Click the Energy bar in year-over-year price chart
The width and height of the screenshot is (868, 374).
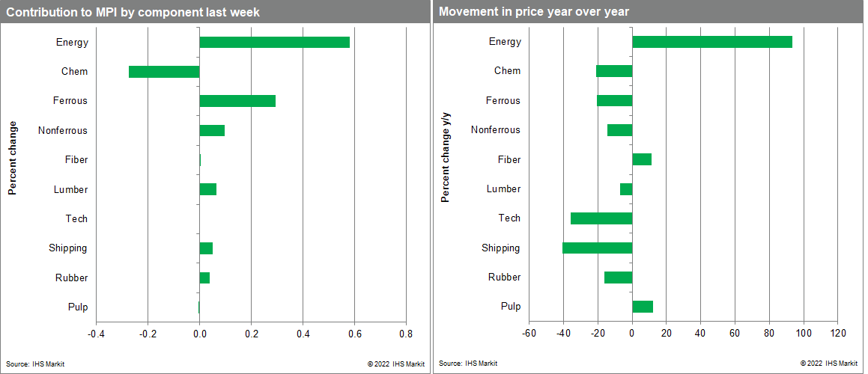[x=711, y=42]
